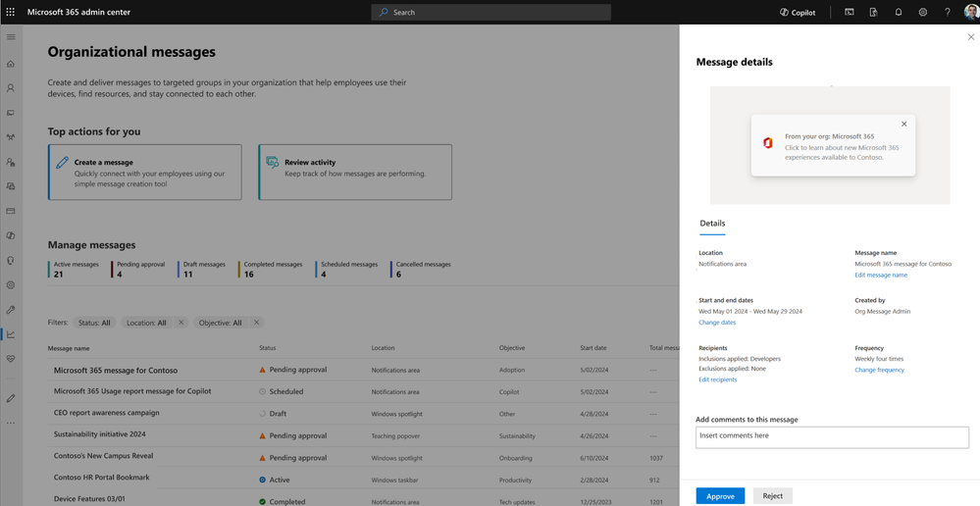
Task: Open Copilot in the top bar
Action: pyautogui.click(x=798, y=12)
